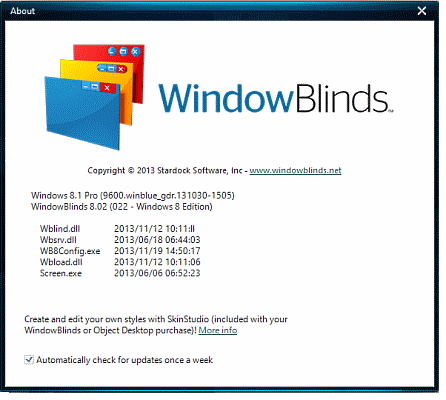Select the Screen.exe file name

61,273
